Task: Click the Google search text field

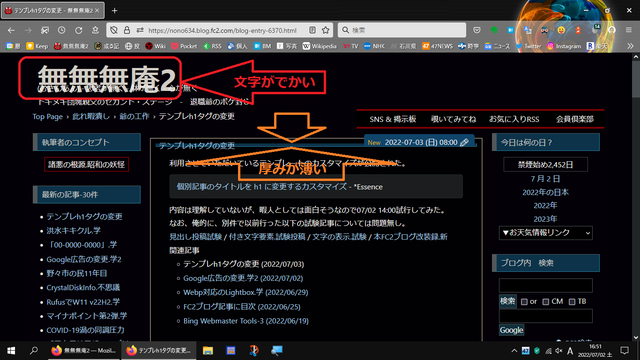Action: click(x=546, y=316)
